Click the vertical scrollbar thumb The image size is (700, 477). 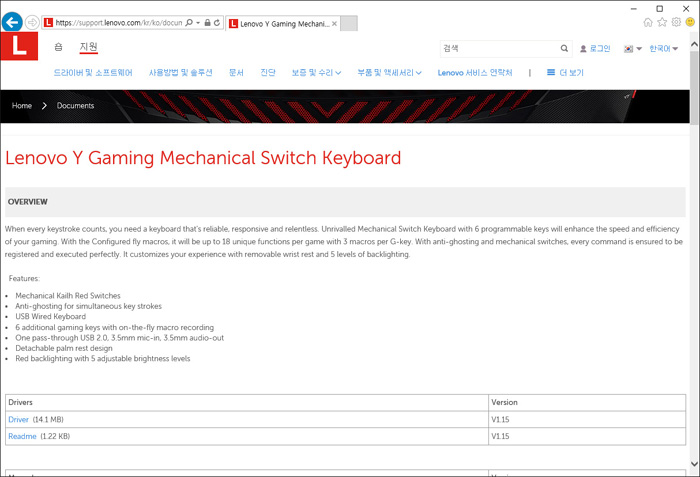(694, 88)
